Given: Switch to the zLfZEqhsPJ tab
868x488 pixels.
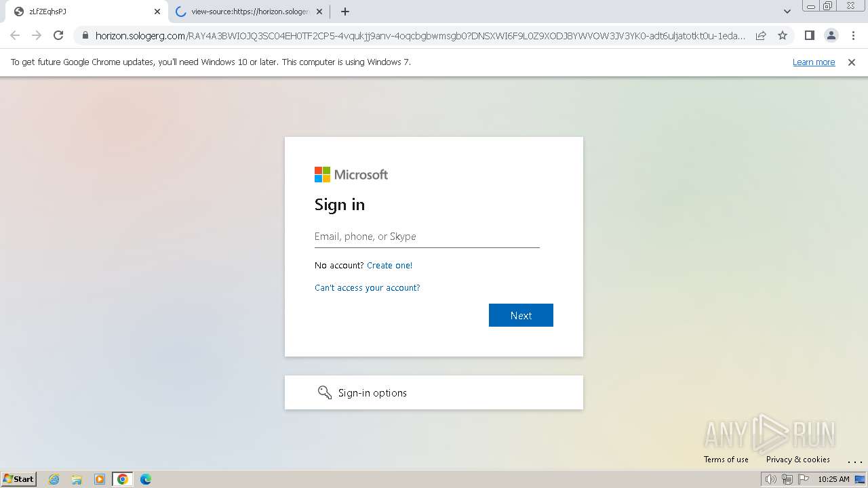Looking at the screenshot, I should (86, 12).
